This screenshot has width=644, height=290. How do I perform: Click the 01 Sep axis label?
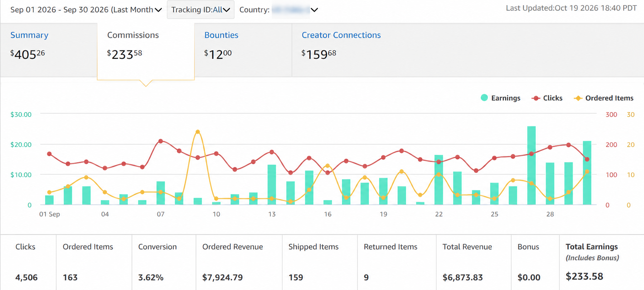click(50, 214)
